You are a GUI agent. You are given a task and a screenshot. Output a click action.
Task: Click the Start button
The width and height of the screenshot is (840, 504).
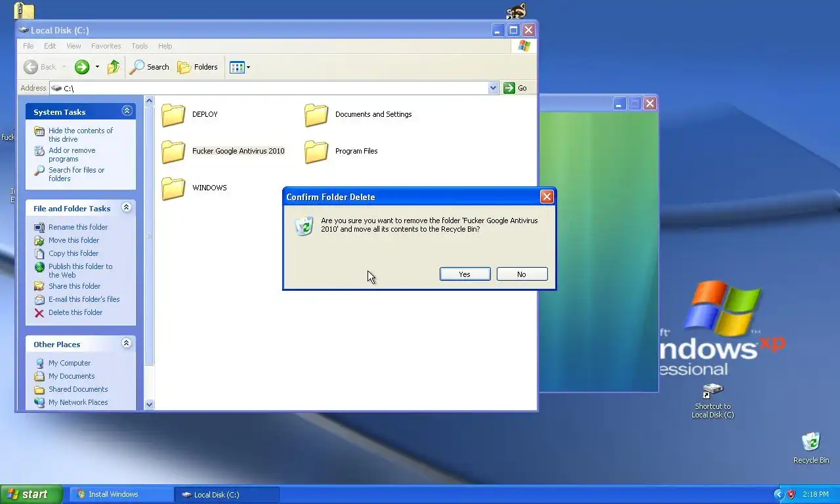click(x=31, y=494)
